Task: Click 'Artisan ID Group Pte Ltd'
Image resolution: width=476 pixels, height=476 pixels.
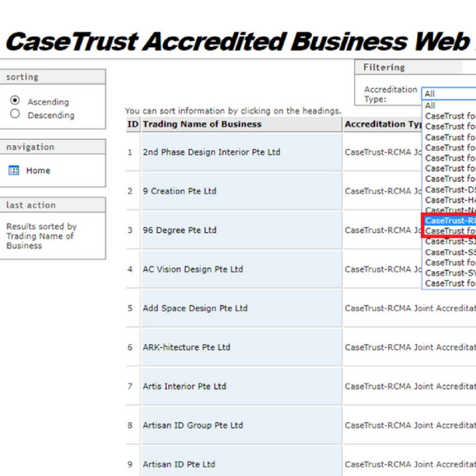Action: 193,425
